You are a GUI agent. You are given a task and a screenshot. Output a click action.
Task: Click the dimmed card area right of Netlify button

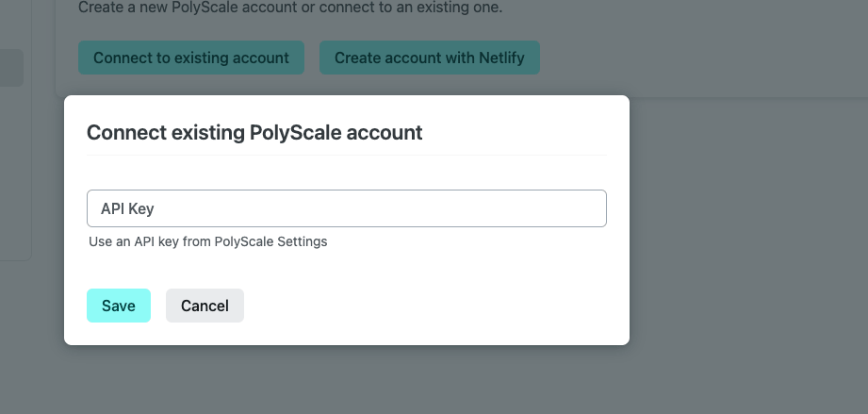click(x=697, y=58)
